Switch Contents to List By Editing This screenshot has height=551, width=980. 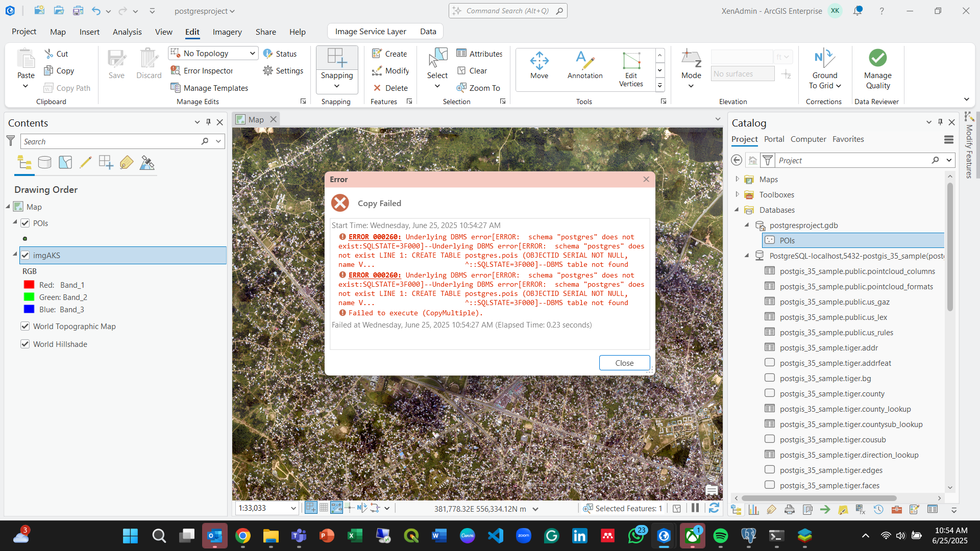click(x=86, y=163)
